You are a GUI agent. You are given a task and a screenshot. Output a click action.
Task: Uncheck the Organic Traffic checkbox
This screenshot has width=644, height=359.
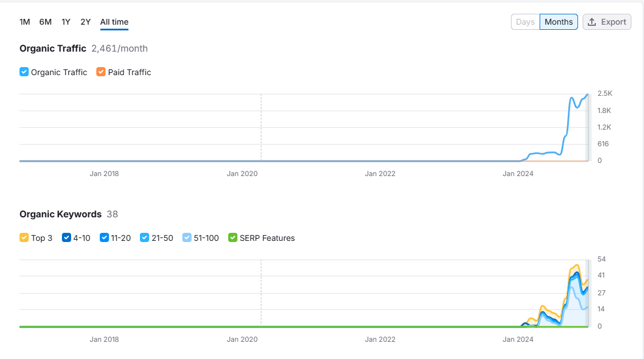[x=24, y=72]
